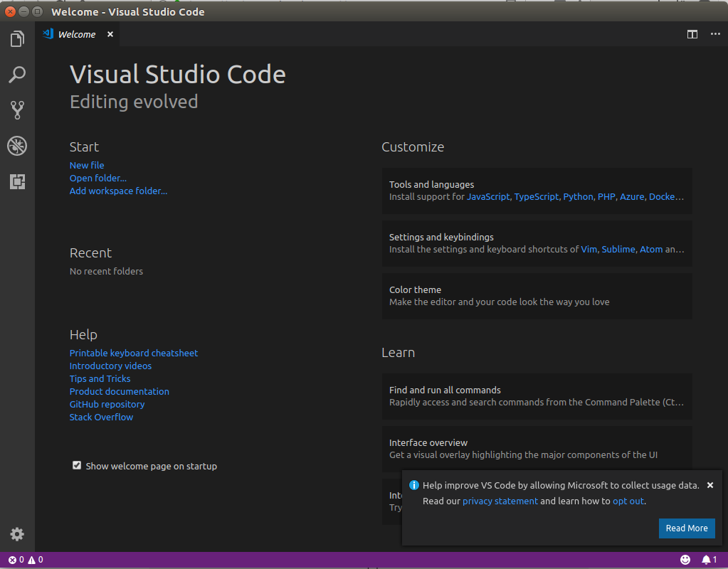
Task: Open the Search view icon
Action: click(x=17, y=74)
